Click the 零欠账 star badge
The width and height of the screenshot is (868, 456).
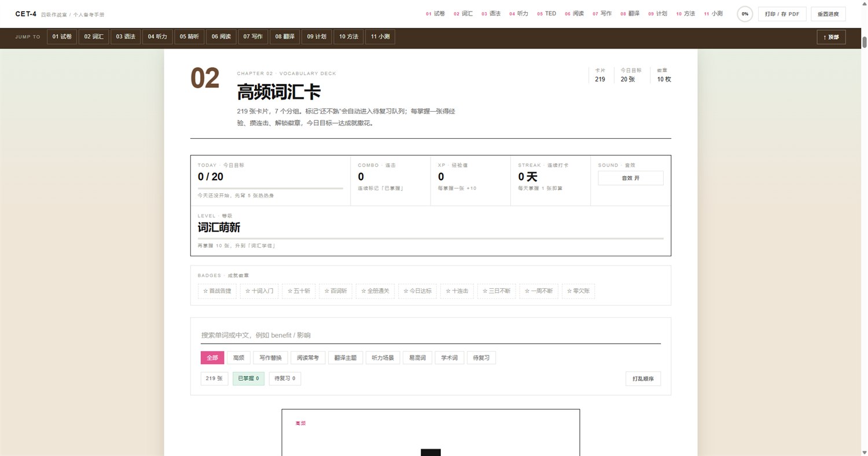[578, 291]
